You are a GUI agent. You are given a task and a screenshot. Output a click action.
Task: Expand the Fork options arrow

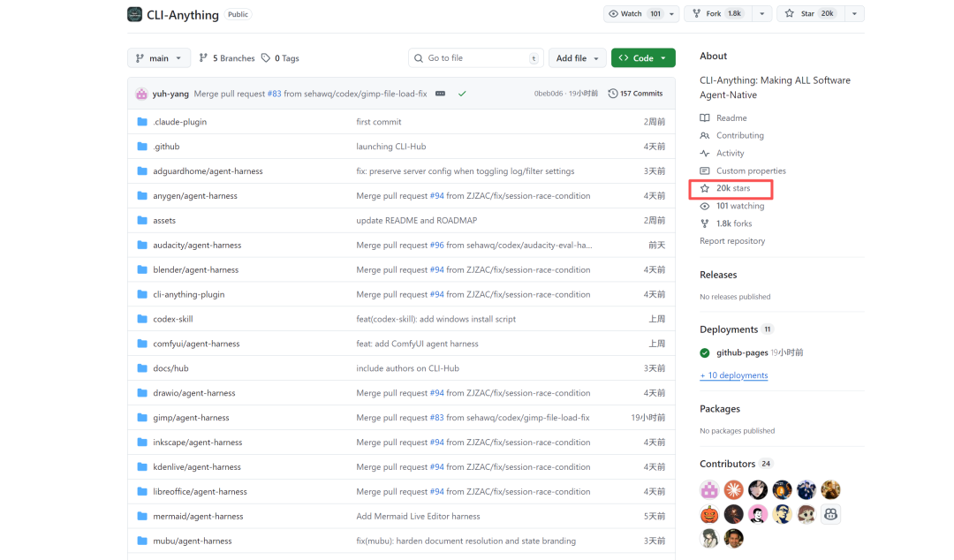click(761, 14)
